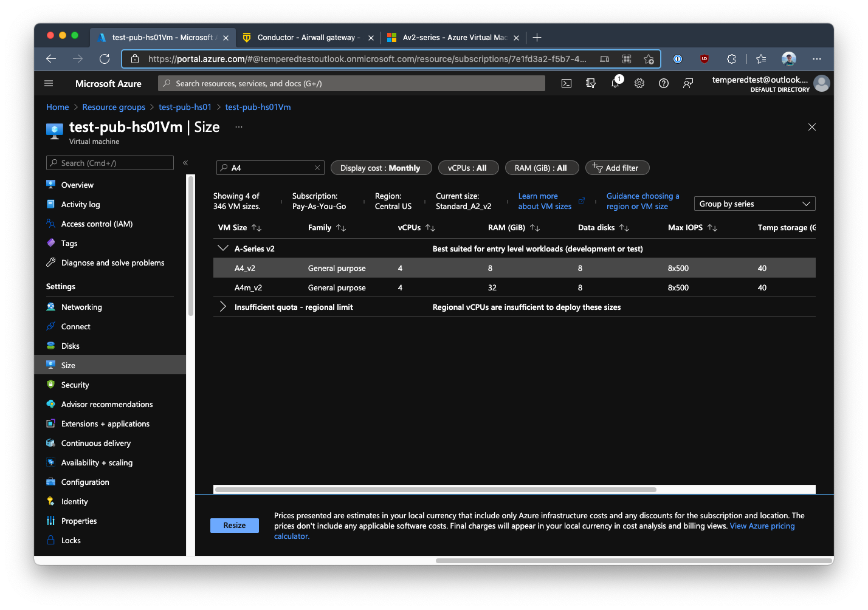Click the VM size filter box containing A4

tap(270, 168)
